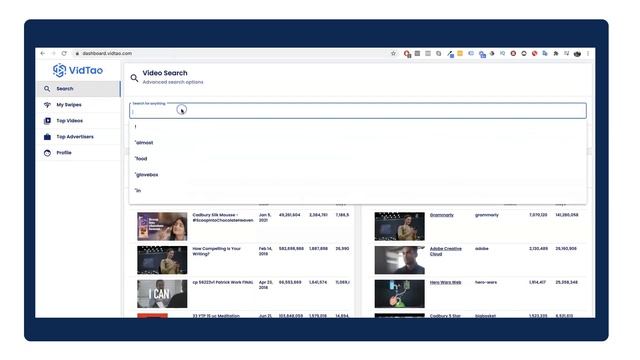Open Advanced search options link

point(173,82)
